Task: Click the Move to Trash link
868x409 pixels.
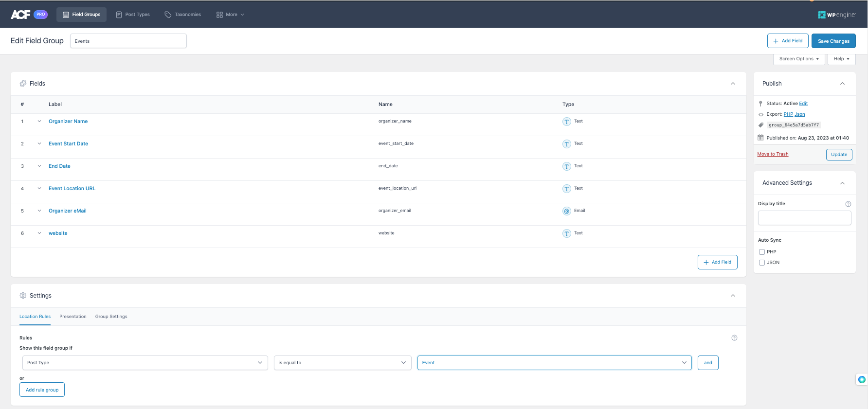Action: (773, 154)
